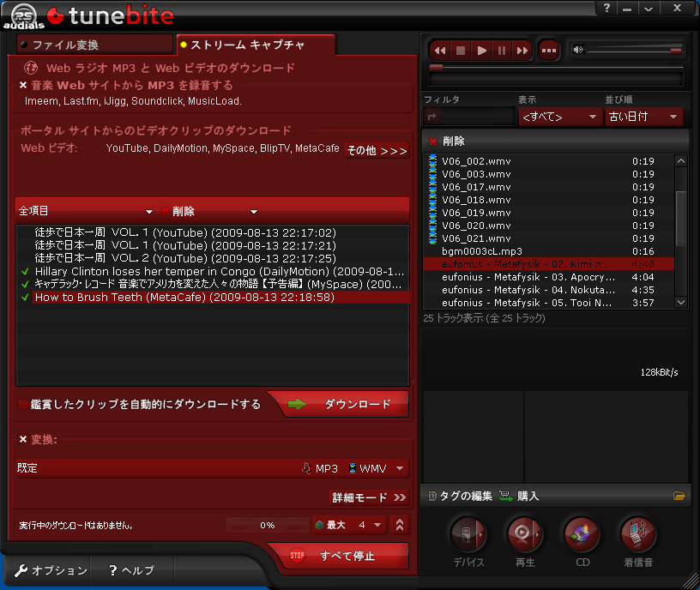Show more video portals via その他 >>>
The image size is (700, 590).
(377, 151)
